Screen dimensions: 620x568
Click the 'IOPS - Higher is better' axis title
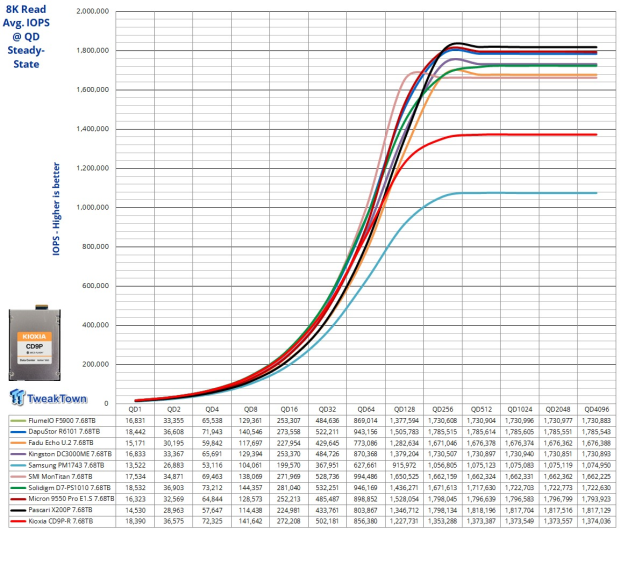pyautogui.click(x=56, y=209)
